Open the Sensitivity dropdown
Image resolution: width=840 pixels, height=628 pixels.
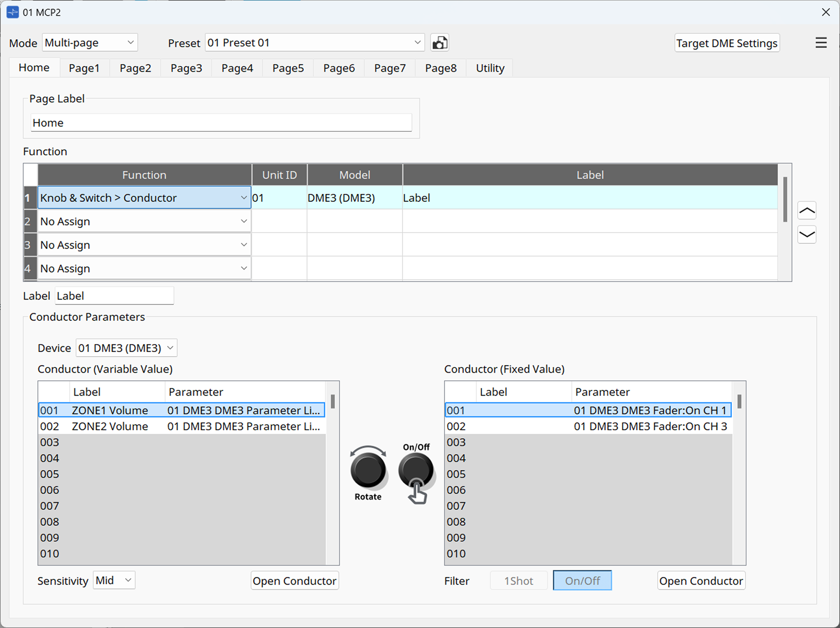click(x=114, y=580)
